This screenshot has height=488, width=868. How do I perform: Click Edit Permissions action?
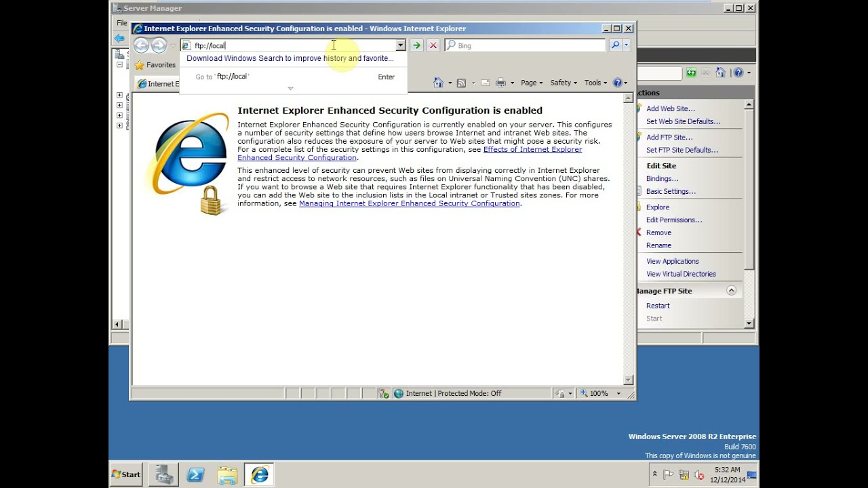pos(674,220)
